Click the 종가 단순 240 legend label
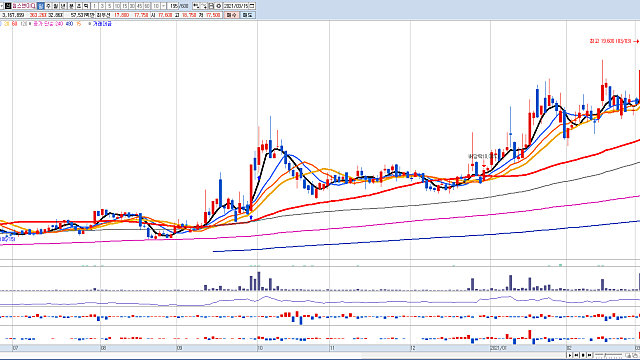This screenshot has width=640, height=360. pyautogui.click(x=48, y=24)
